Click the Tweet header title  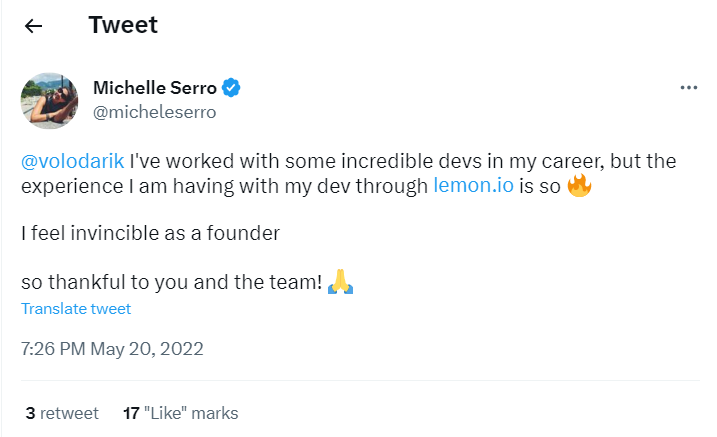tap(123, 25)
